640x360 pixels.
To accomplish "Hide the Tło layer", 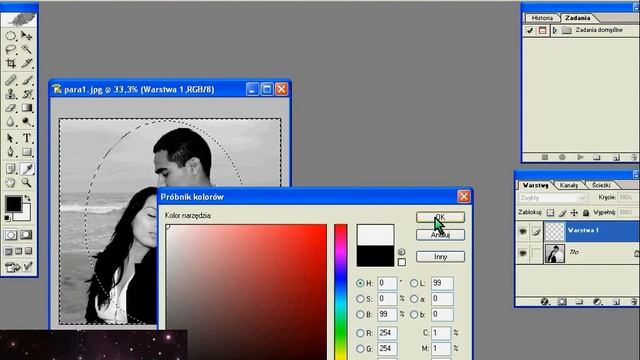I will 523,253.
